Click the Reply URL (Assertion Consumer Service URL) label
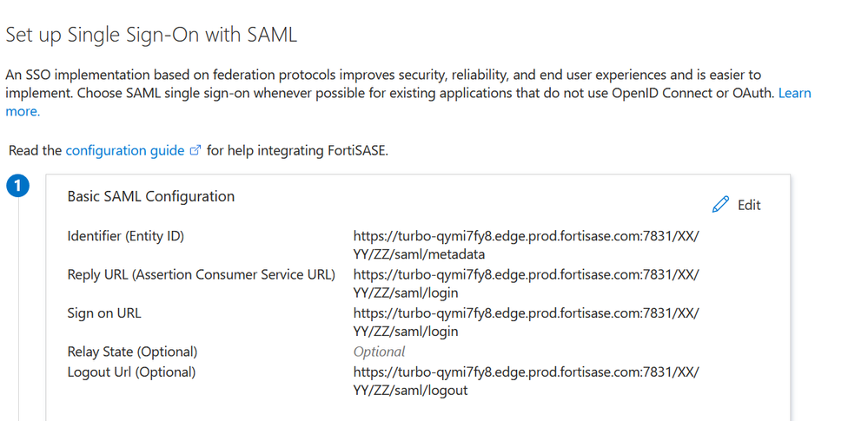This screenshot has height=421, width=868. coord(201,274)
